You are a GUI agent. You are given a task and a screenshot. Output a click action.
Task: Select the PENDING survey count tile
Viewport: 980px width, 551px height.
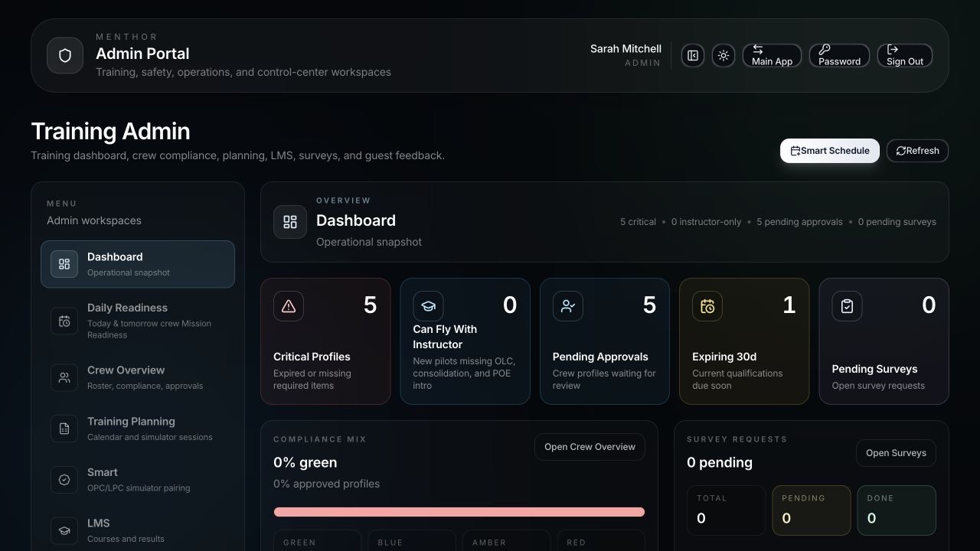tap(811, 510)
